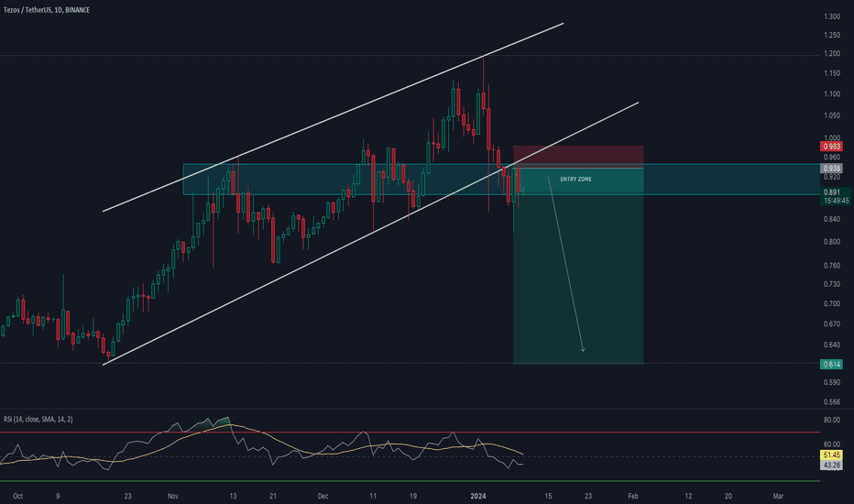Select the large green profit target zone
The height and width of the screenshot is (504, 854).
coord(578,266)
